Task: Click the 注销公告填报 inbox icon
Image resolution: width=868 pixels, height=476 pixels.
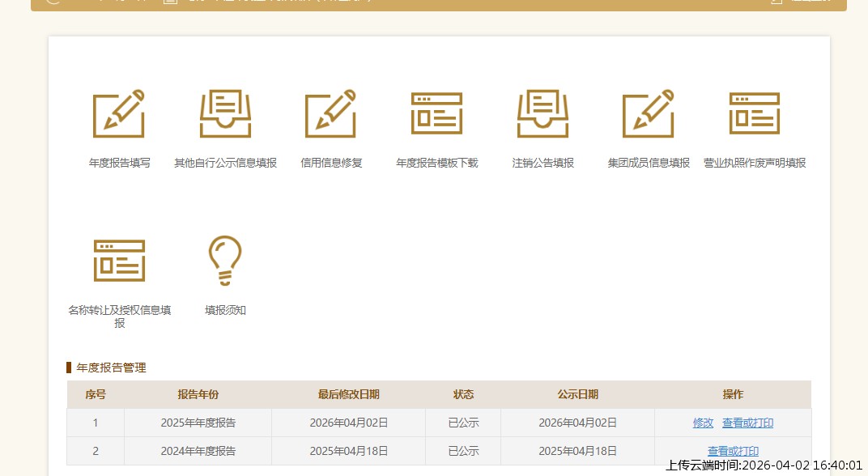Action: pos(542,115)
